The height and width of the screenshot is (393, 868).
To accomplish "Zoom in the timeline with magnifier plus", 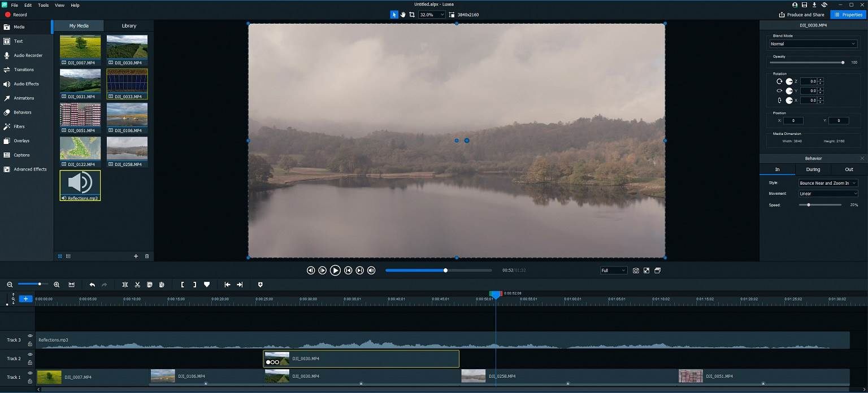I will coord(55,285).
